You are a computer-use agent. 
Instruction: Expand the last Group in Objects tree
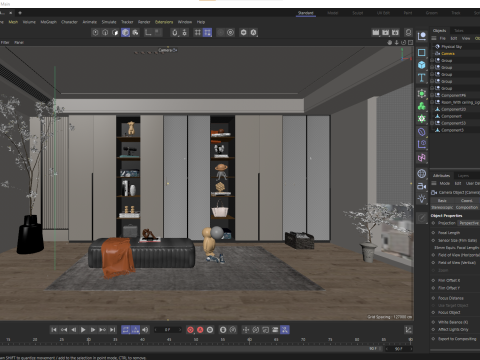[x=432, y=88]
